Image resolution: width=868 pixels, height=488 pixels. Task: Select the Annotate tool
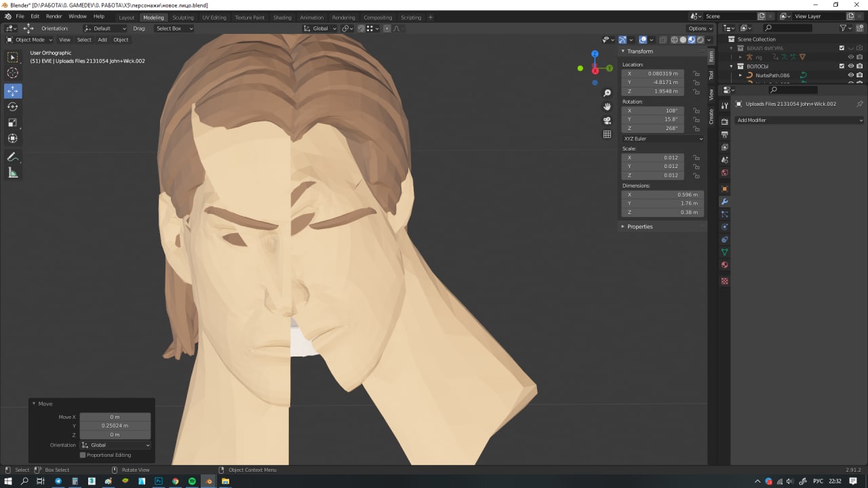[x=13, y=157]
